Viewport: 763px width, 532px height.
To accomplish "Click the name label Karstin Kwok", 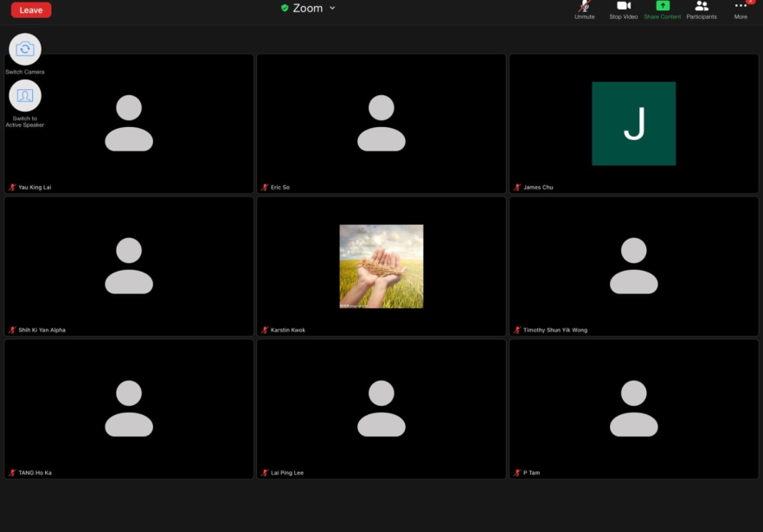I will pos(288,330).
